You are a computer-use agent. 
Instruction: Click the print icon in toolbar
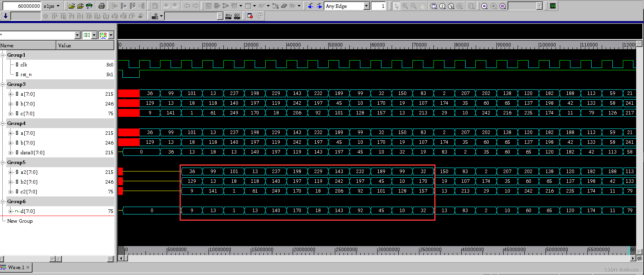[x=102, y=6]
